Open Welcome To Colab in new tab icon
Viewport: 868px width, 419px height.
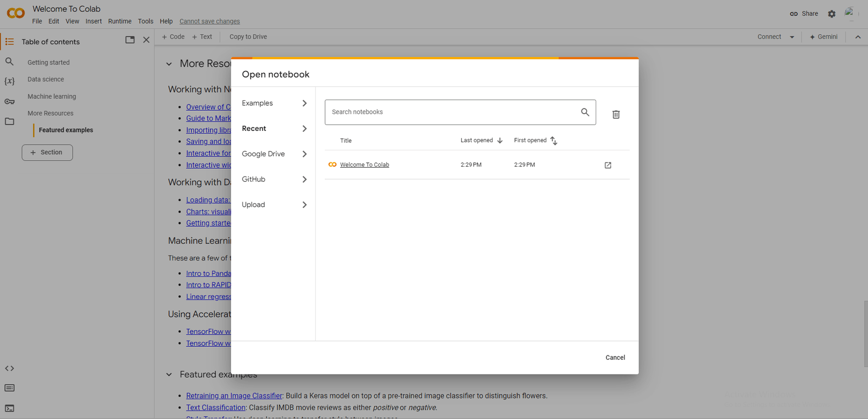coord(608,165)
